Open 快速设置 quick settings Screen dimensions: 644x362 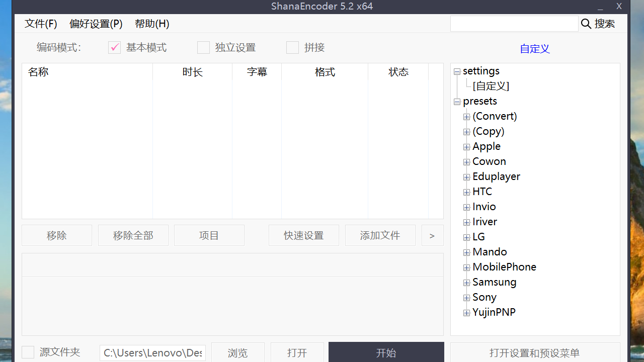click(x=303, y=235)
